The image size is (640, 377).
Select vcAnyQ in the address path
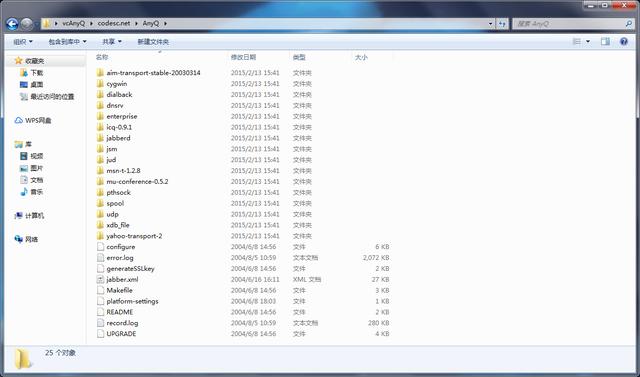pyautogui.click(x=73, y=23)
